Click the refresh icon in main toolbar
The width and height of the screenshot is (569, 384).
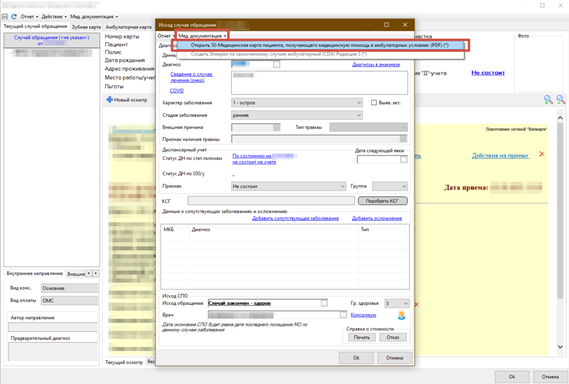[x=14, y=16]
